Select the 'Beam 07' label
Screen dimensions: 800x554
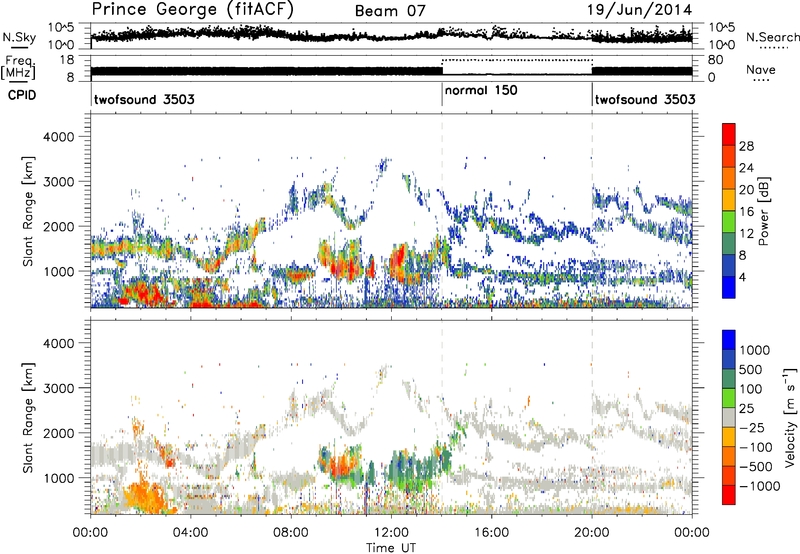pos(390,11)
